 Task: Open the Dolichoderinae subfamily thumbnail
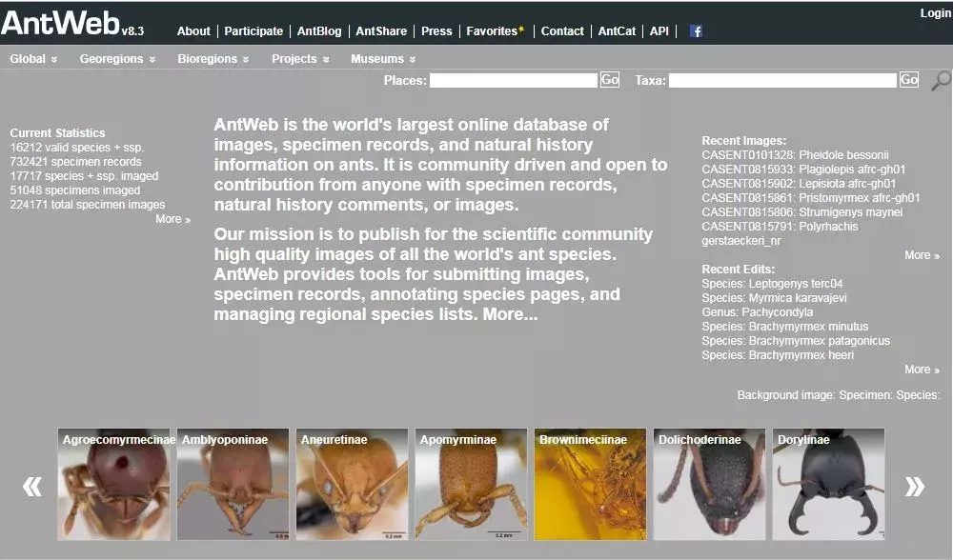(709, 484)
